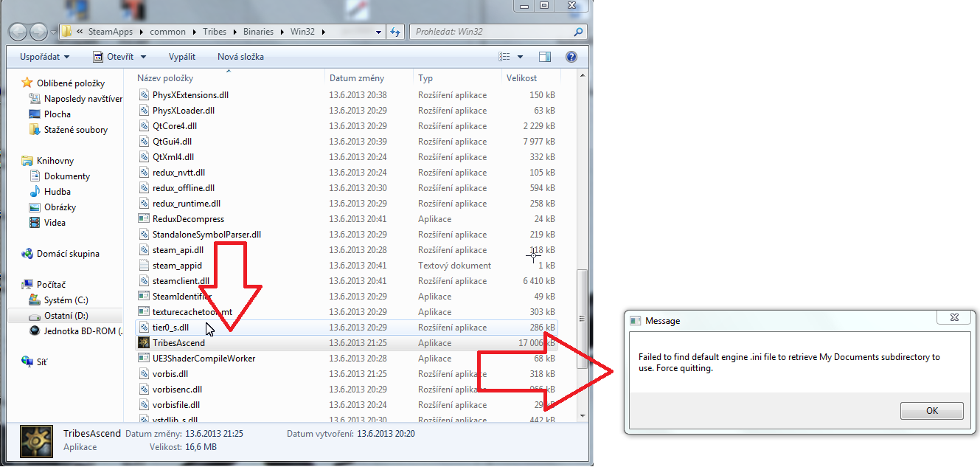The height and width of the screenshot is (467, 980).
Task: Click the back navigation arrow button
Action: click(x=18, y=32)
